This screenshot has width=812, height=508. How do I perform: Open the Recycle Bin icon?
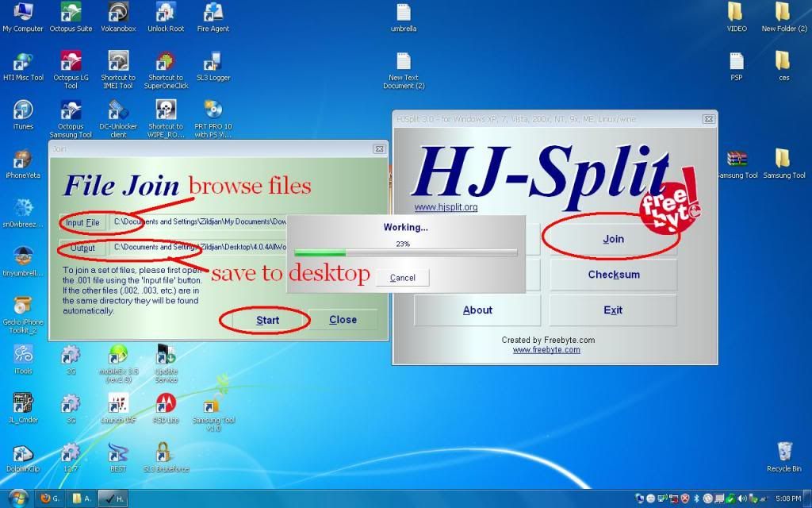click(784, 454)
